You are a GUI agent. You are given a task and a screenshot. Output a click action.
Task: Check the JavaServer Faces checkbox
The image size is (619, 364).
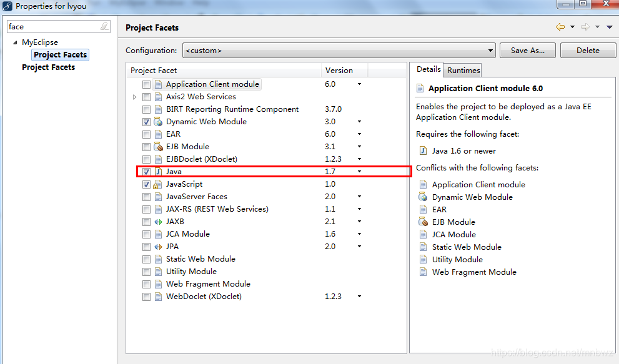pyautogui.click(x=146, y=197)
